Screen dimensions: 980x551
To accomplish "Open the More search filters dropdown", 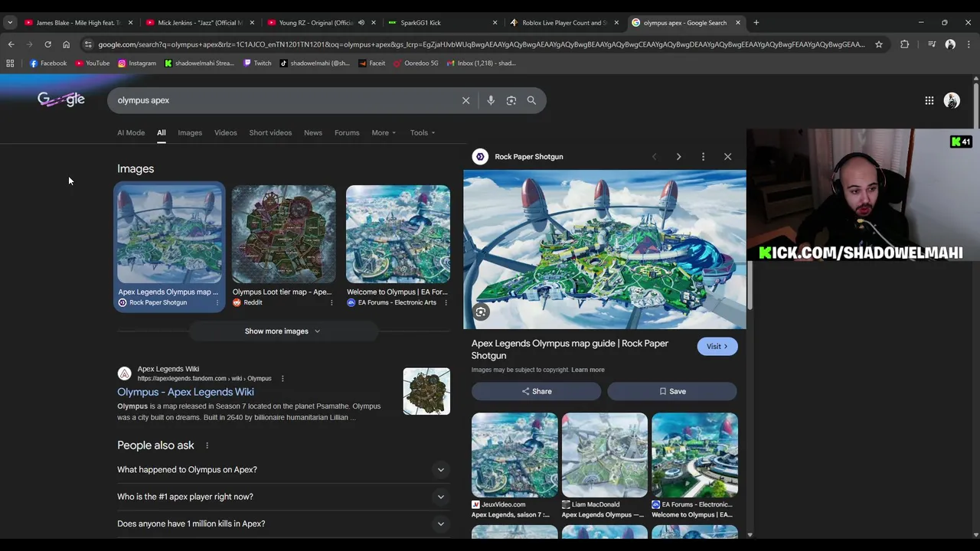I will 384,132.
